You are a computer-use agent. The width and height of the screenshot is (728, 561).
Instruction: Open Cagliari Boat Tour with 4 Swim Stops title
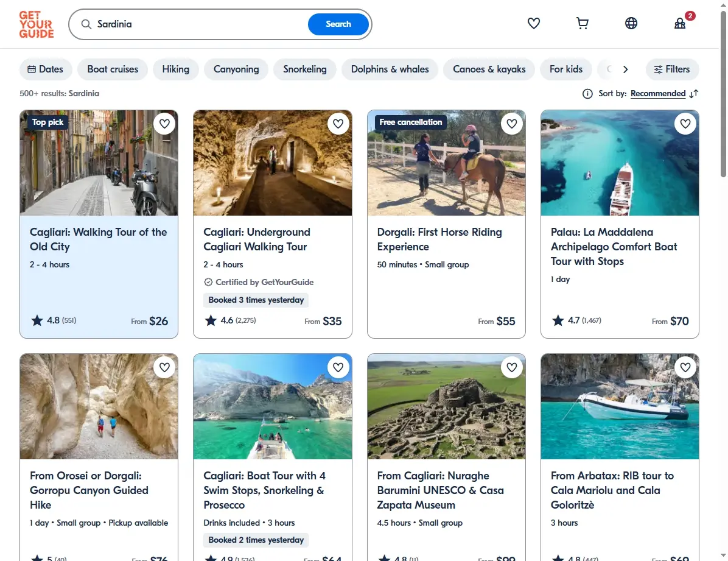tap(265, 490)
